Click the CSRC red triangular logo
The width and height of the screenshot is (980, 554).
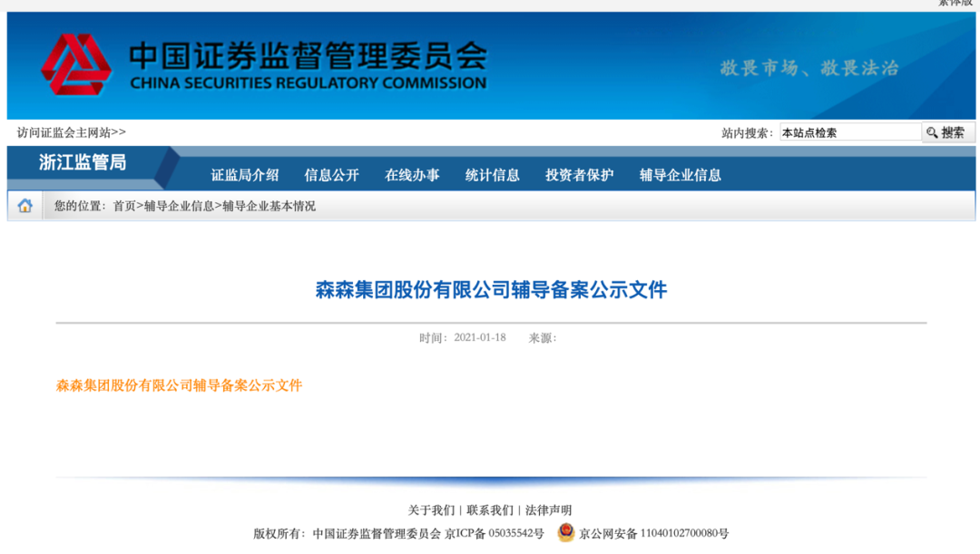click(x=76, y=64)
